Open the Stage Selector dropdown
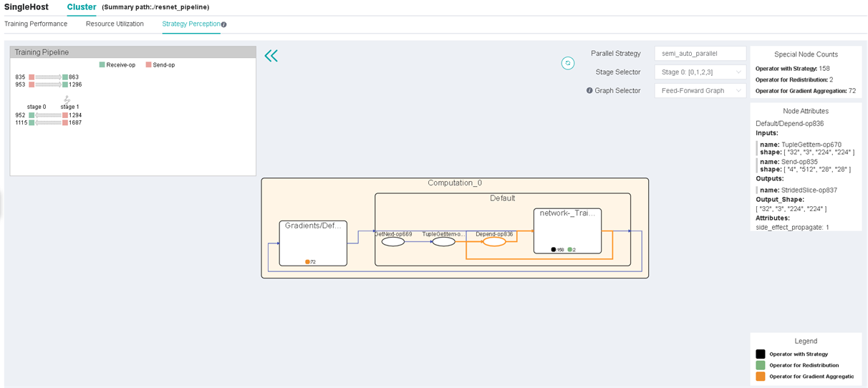Screen dimensions: 868x388 pos(700,72)
